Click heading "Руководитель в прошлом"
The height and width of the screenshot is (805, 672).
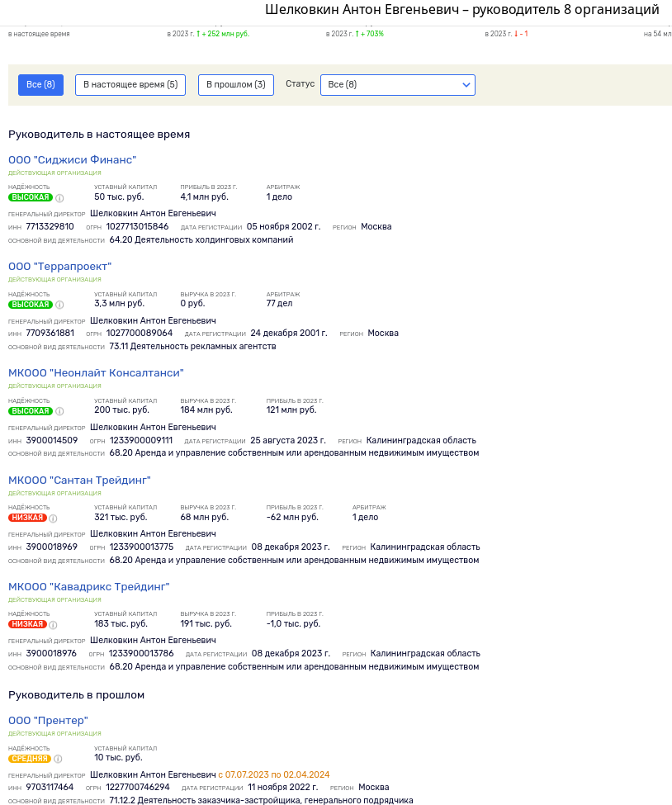77,695
